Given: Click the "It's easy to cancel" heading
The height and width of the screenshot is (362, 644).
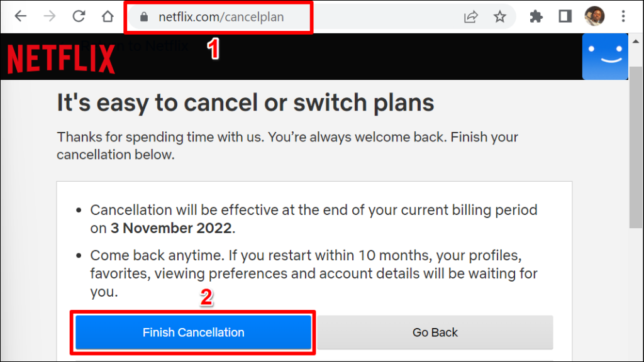Looking at the screenshot, I should (245, 102).
